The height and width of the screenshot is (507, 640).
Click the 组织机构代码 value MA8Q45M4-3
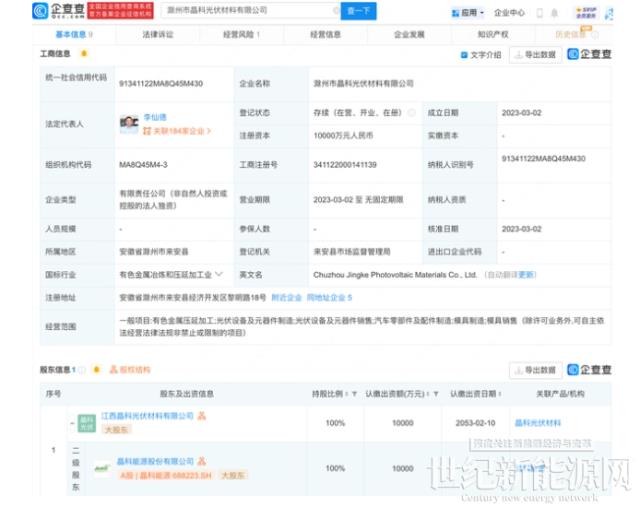(x=143, y=165)
